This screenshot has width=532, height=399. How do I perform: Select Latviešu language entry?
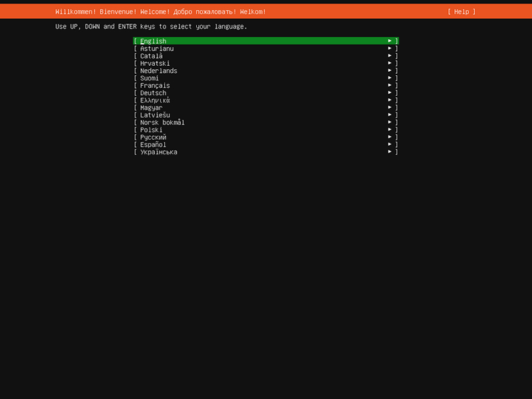coord(155,115)
